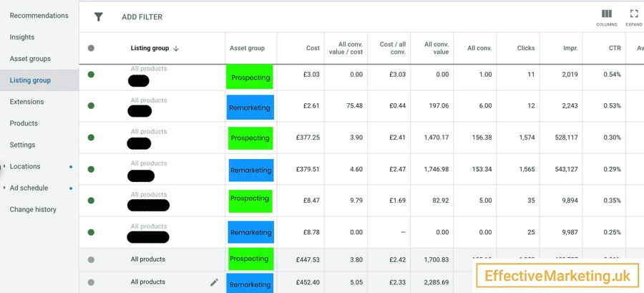Expand the Locations menu arrow
This screenshot has height=293, width=644.
[x=4, y=166]
